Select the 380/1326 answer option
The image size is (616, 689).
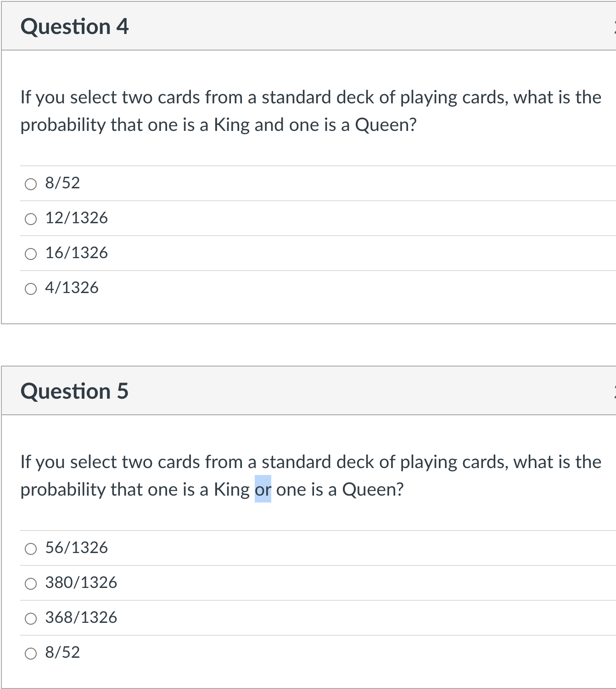[x=31, y=583]
